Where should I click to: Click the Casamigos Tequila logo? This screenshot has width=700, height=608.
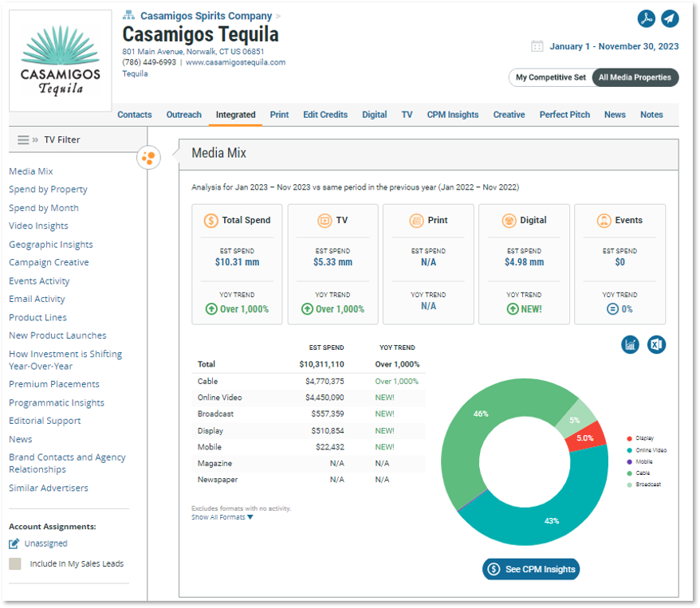click(61, 61)
